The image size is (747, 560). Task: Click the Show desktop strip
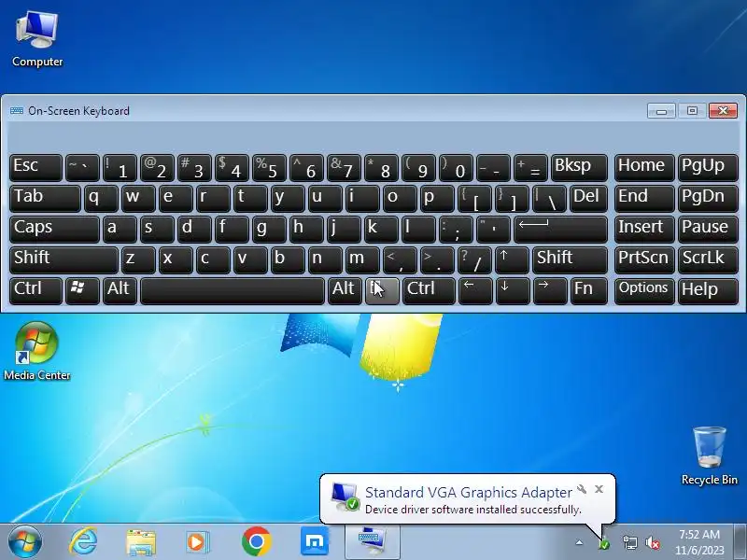tap(740, 542)
